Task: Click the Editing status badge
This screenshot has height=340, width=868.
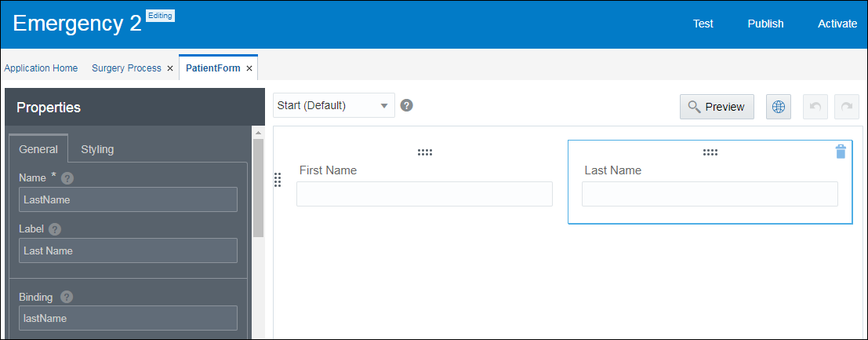Action: (x=160, y=16)
